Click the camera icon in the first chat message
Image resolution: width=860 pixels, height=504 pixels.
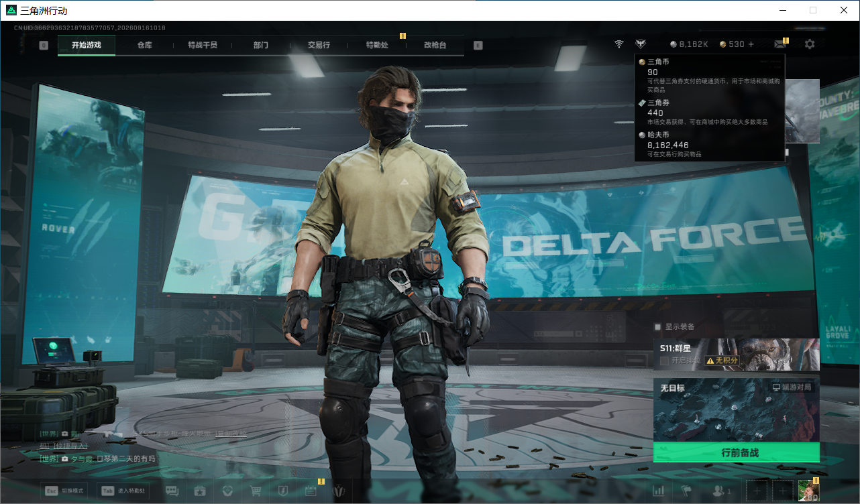coord(65,434)
